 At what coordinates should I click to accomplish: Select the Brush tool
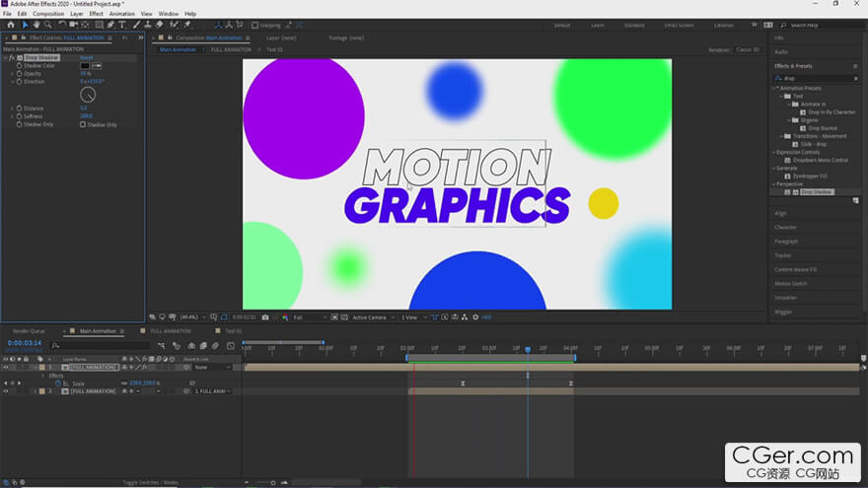click(137, 25)
